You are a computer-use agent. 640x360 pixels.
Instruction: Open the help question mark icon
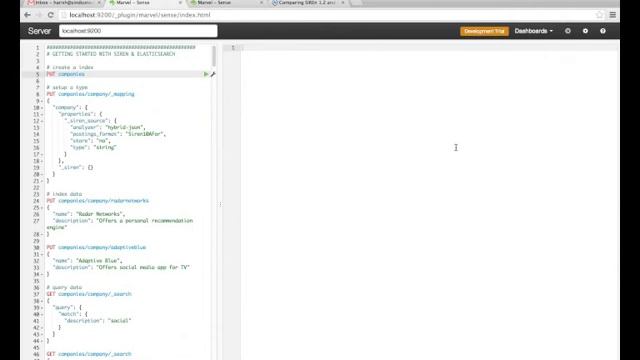pos(603,31)
